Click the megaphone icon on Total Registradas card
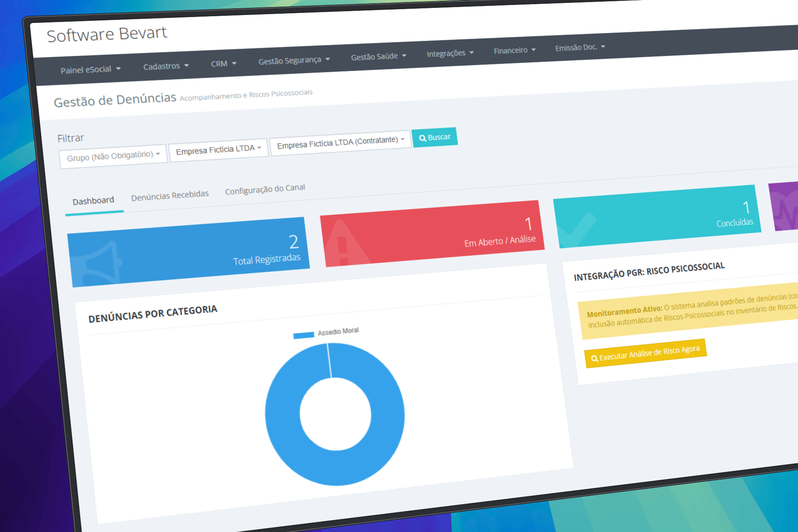798x532 pixels. (x=96, y=264)
